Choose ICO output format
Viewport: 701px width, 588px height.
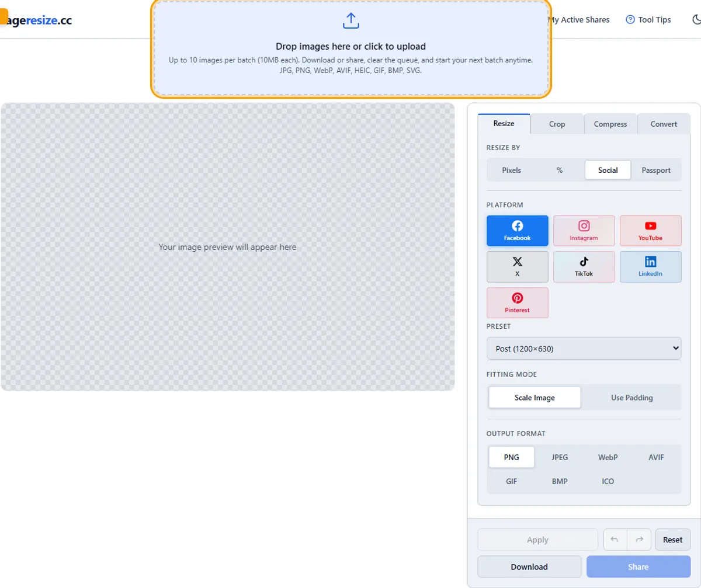(x=608, y=482)
